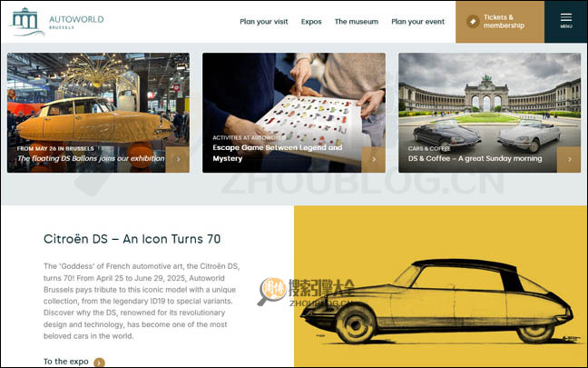Open The museum menu item
This screenshot has height=368, width=588.
(x=357, y=21)
